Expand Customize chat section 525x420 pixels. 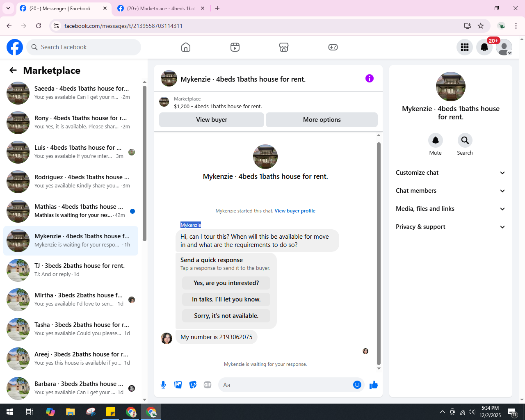tap(450, 173)
